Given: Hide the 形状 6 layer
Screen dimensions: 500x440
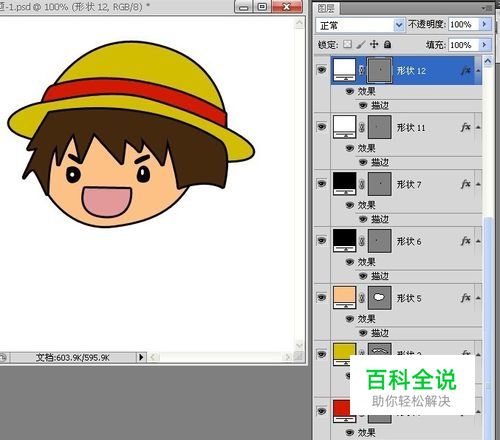Looking at the screenshot, I should click(x=322, y=240).
